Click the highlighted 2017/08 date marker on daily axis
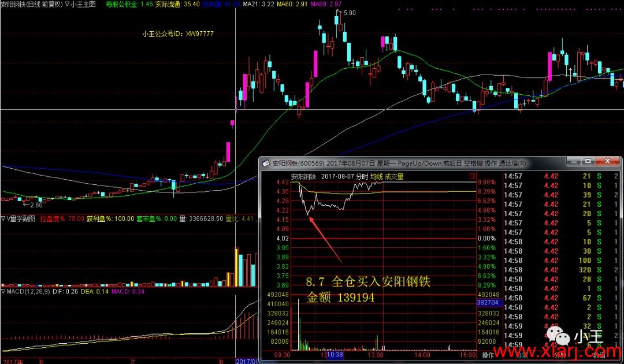The height and width of the screenshot is (364, 624). coord(247,361)
